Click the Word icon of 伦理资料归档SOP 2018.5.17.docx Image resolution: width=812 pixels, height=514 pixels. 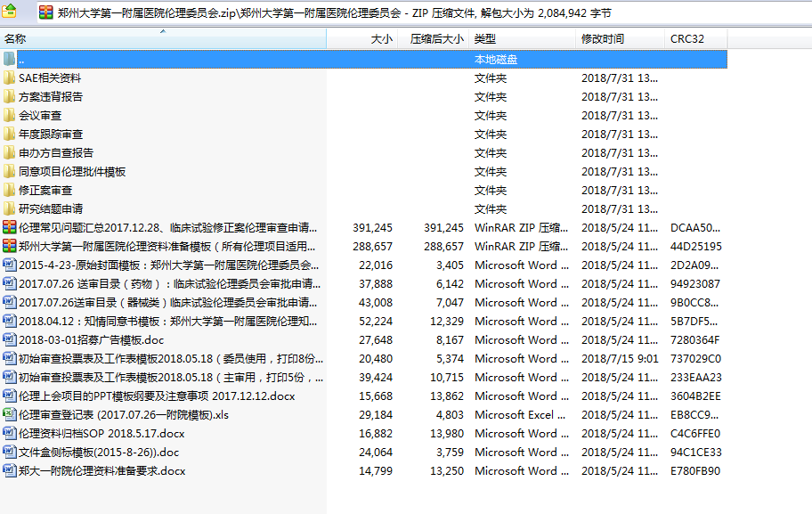[x=9, y=433]
